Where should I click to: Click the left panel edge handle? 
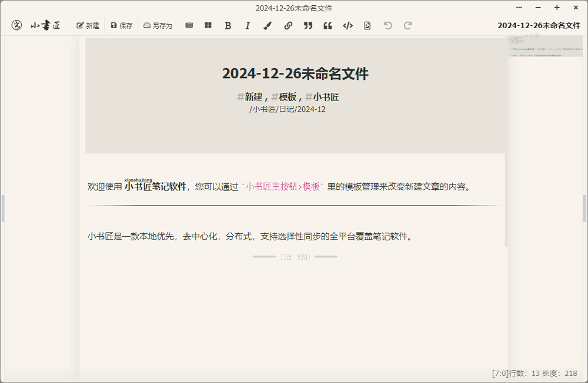[x=2, y=209]
